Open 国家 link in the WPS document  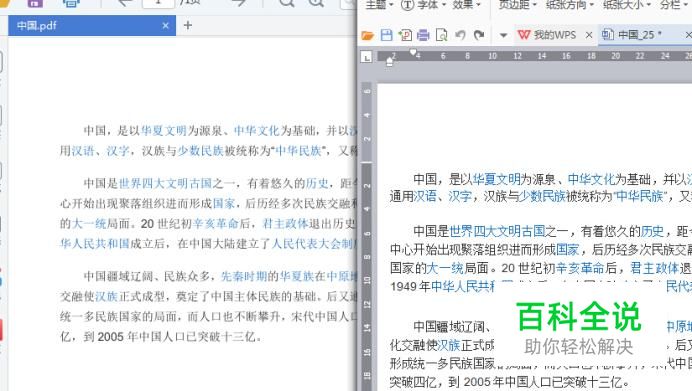click(568, 250)
